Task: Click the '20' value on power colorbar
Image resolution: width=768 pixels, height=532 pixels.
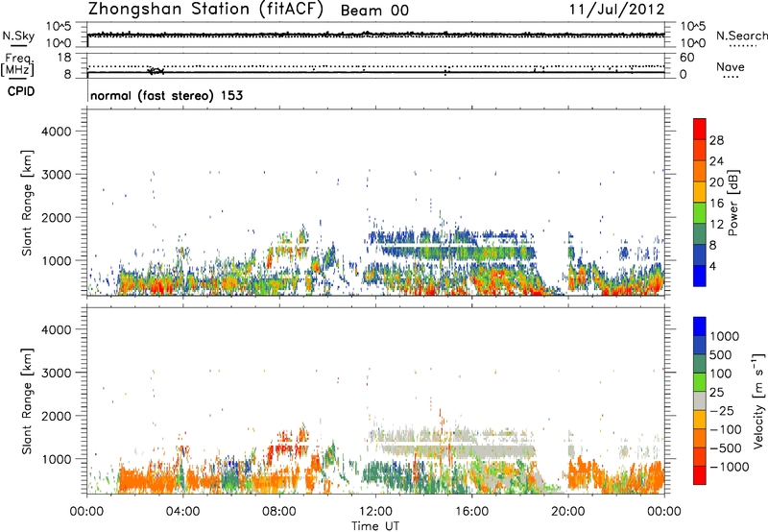Action: 716,182
